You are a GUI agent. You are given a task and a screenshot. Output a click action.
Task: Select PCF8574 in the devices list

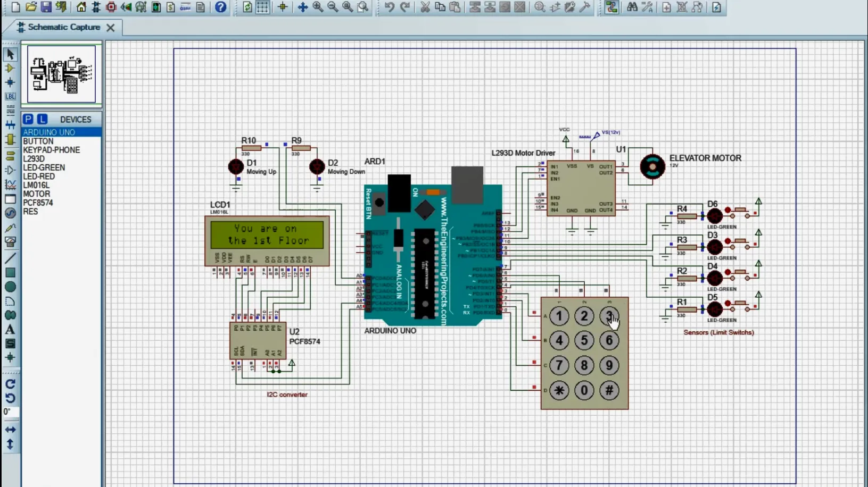click(x=61, y=203)
